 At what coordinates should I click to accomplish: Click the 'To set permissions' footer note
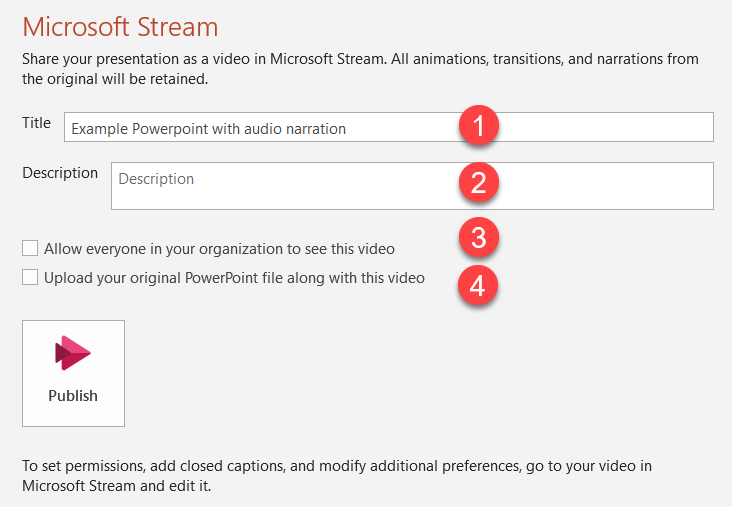337,476
